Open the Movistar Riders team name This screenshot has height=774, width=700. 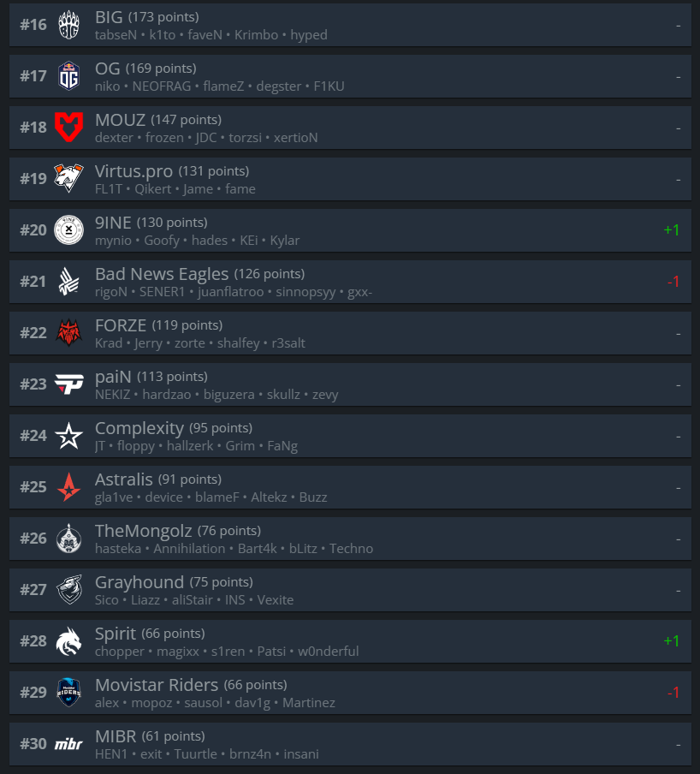[157, 685]
